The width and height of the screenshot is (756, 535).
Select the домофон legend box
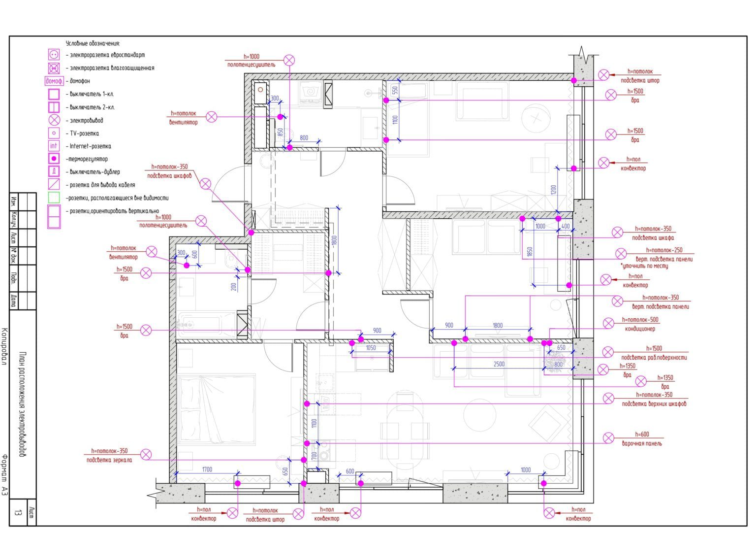click(x=54, y=81)
